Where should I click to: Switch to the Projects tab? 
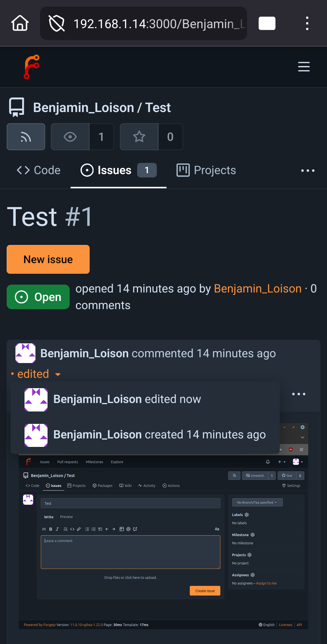click(206, 170)
